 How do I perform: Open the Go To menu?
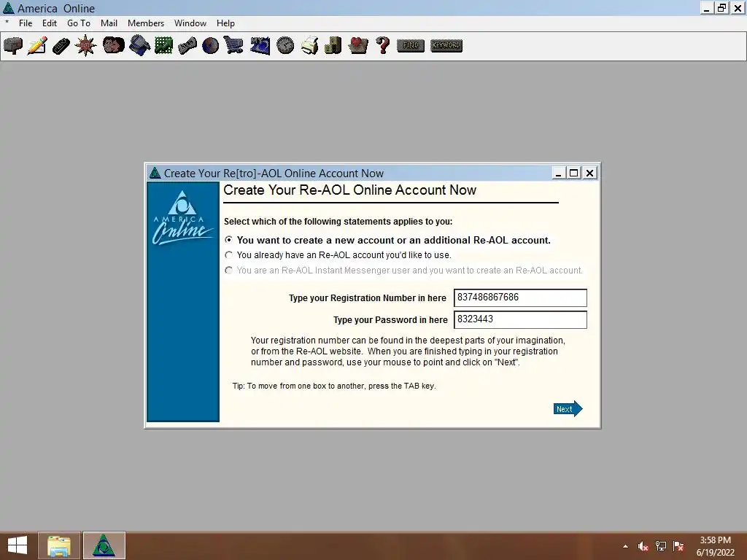pyautogui.click(x=79, y=23)
